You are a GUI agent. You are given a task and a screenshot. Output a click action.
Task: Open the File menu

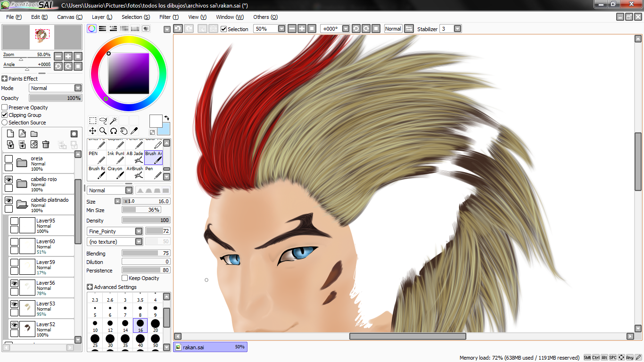pos(14,17)
